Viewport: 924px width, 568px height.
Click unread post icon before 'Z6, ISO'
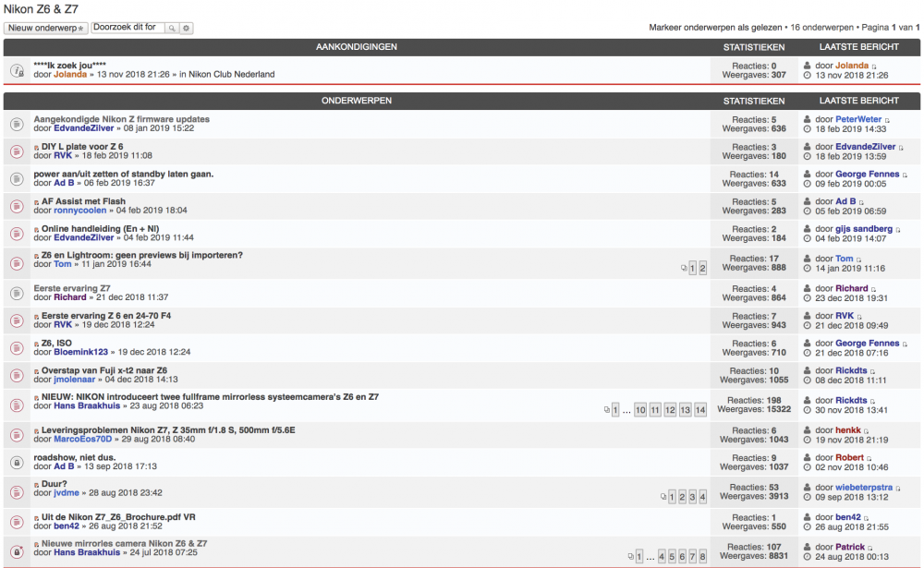coord(37,344)
